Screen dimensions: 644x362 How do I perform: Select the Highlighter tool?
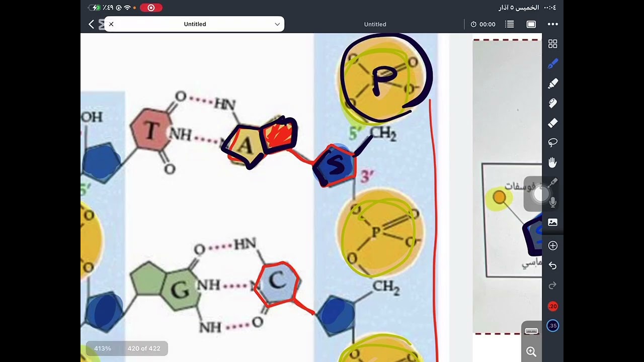point(552,83)
